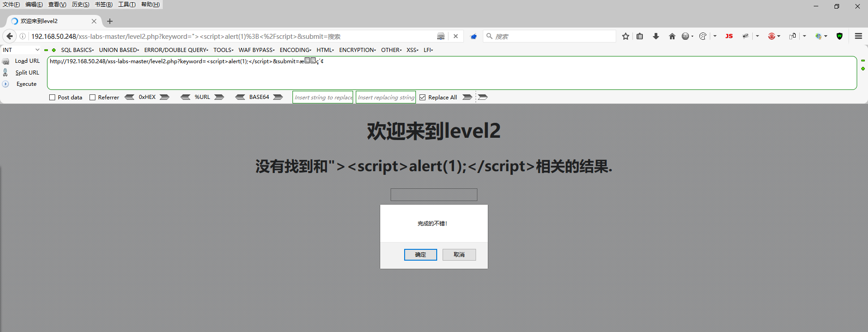Expand the SQL BASICS menu
Image resolution: width=868 pixels, height=332 pixels.
[x=77, y=50]
